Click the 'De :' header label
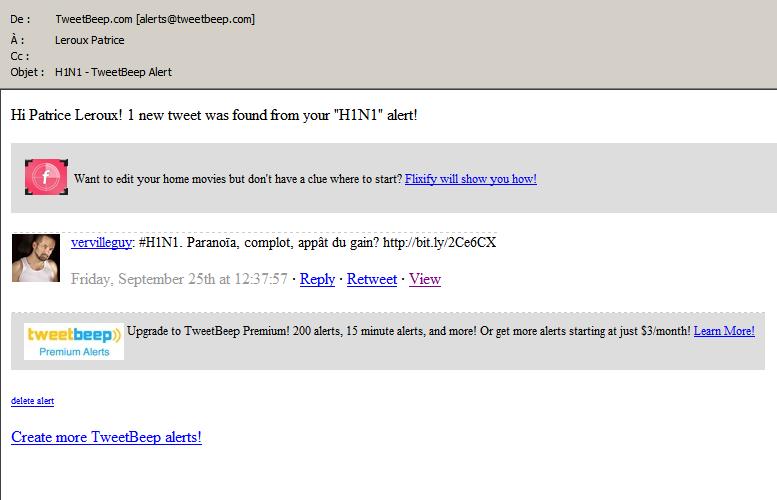Image resolution: width=777 pixels, height=500 pixels. point(20,19)
